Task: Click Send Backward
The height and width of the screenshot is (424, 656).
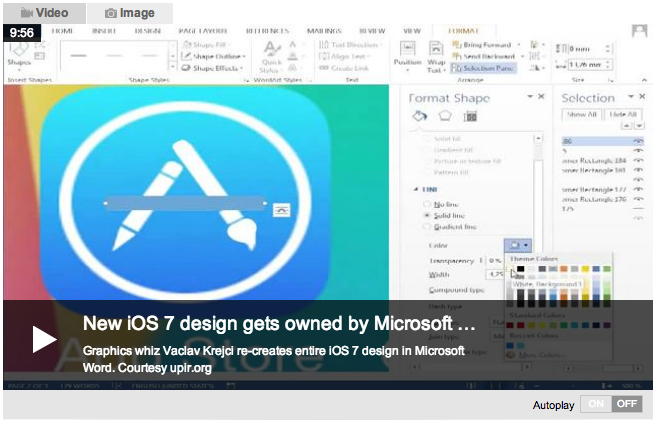Action: (x=484, y=56)
